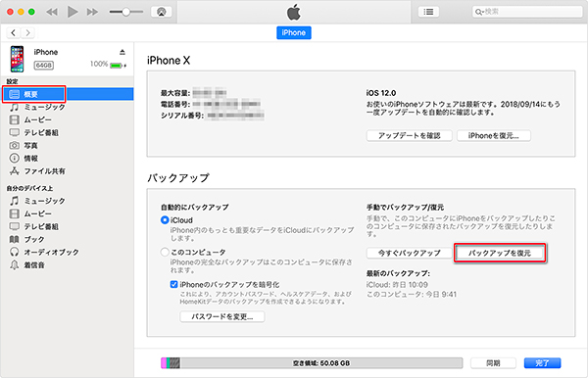Click the fast-forward playback button
Viewport: 588px width, 378px height.
click(x=93, y=12)
